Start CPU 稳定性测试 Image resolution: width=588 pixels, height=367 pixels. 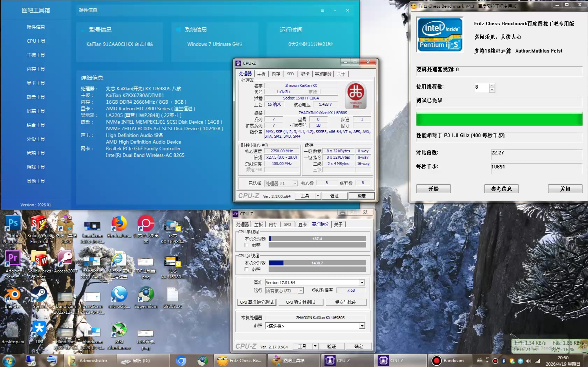300,302
